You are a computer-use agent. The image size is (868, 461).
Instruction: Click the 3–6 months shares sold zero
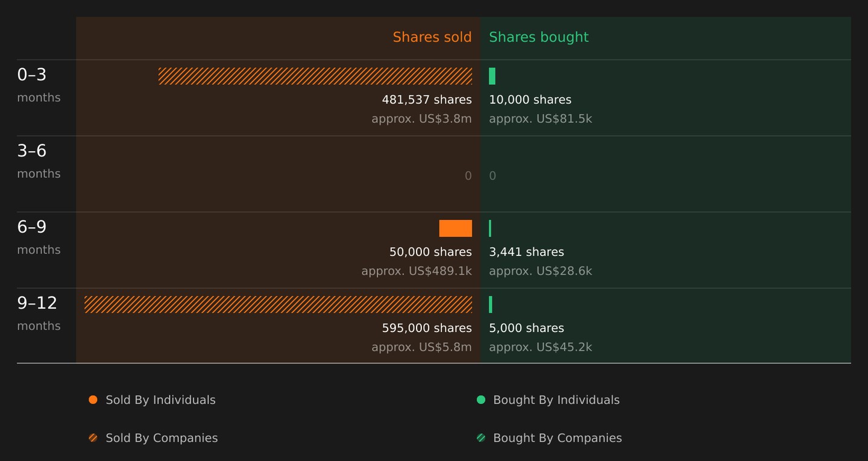tap(468, 176)
